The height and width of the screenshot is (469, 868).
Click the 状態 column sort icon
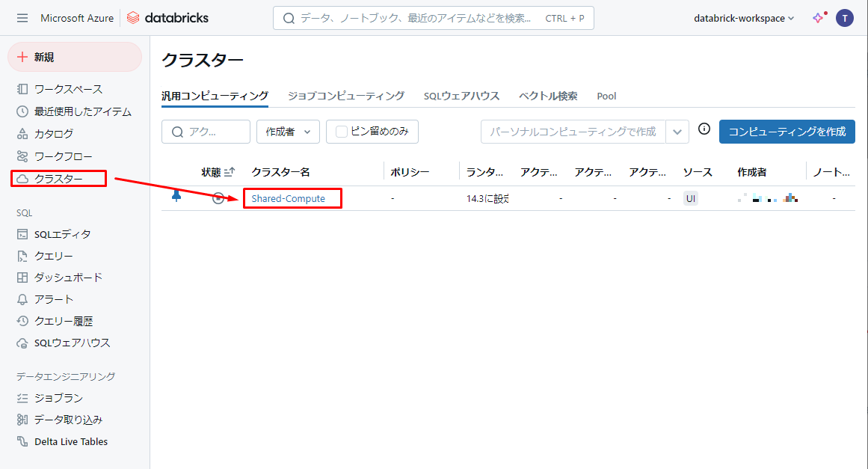pos(230,172)
